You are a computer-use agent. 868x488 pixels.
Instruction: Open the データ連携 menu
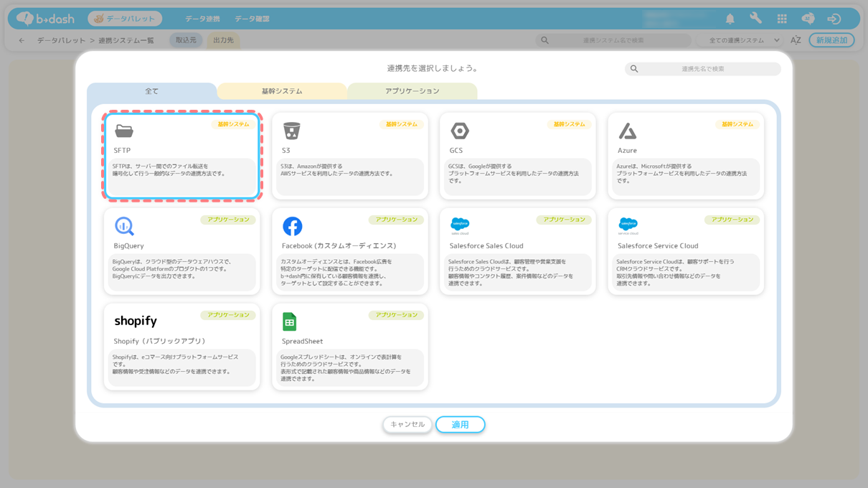click(x=202, y=19)
